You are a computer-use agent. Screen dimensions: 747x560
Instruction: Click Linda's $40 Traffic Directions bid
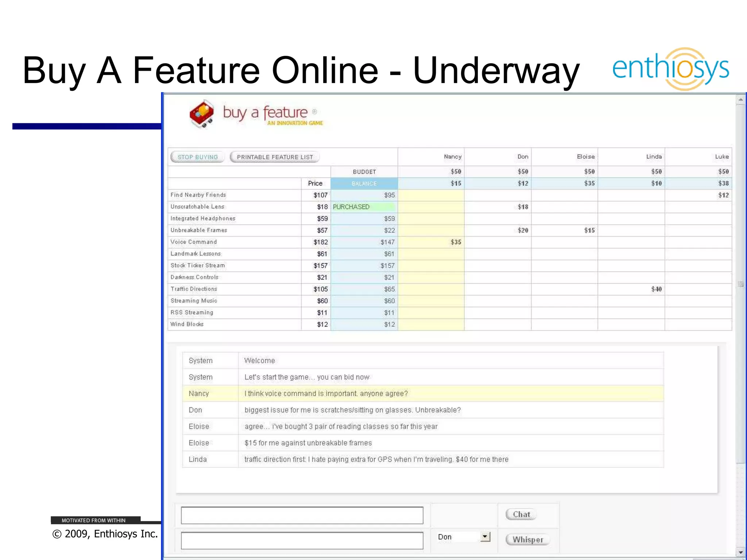click(656, 289)
